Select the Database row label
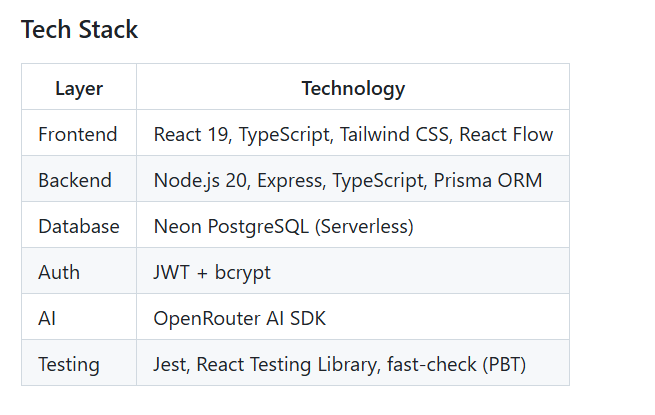This screenshot has width=655, height=415. 79,226
